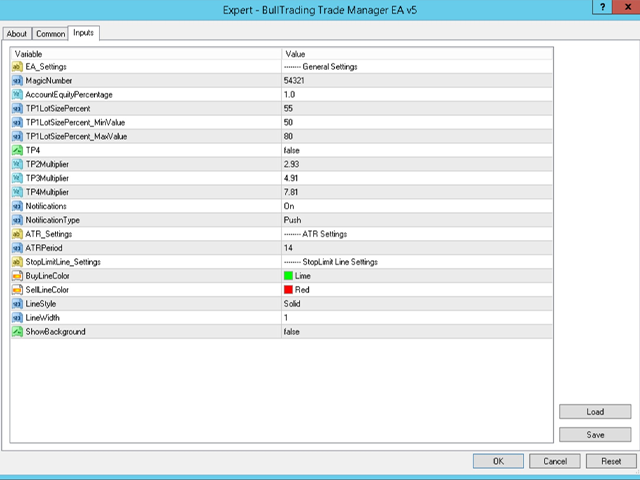Click the Value column header

417,54
